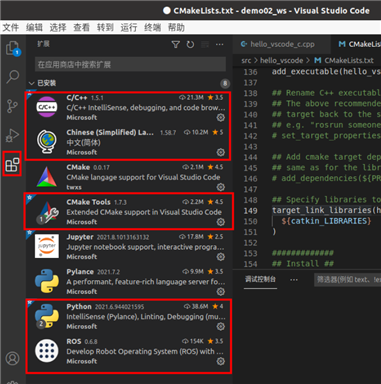The width and height of the screenshot is (381, 384).
Task: Click the extension marketplace search field
Action: point(130,64)
